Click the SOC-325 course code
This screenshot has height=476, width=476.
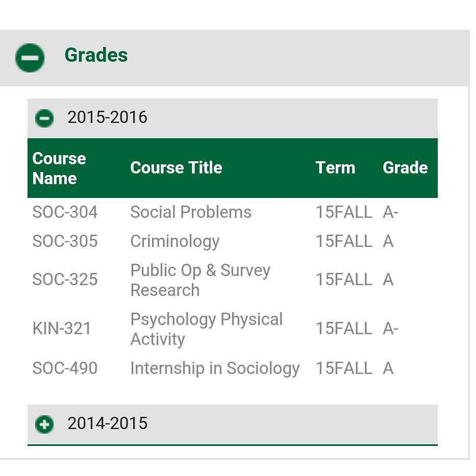tap(65, 279)
